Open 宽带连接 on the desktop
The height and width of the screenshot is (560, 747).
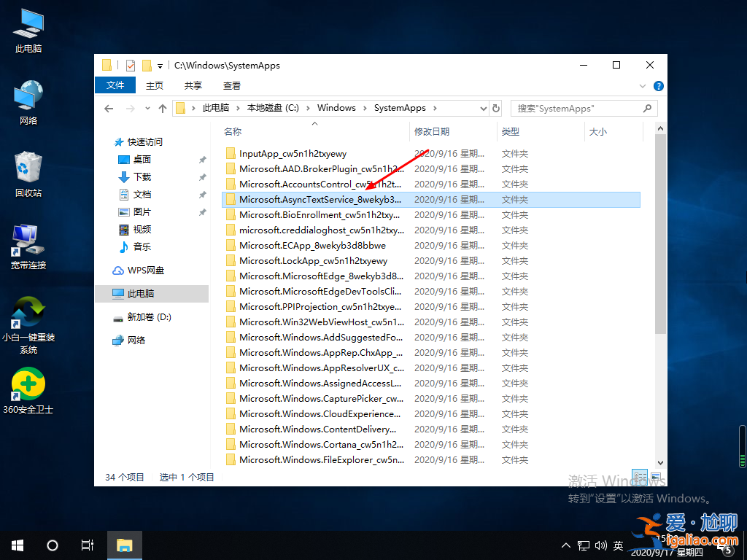point(27,244)
